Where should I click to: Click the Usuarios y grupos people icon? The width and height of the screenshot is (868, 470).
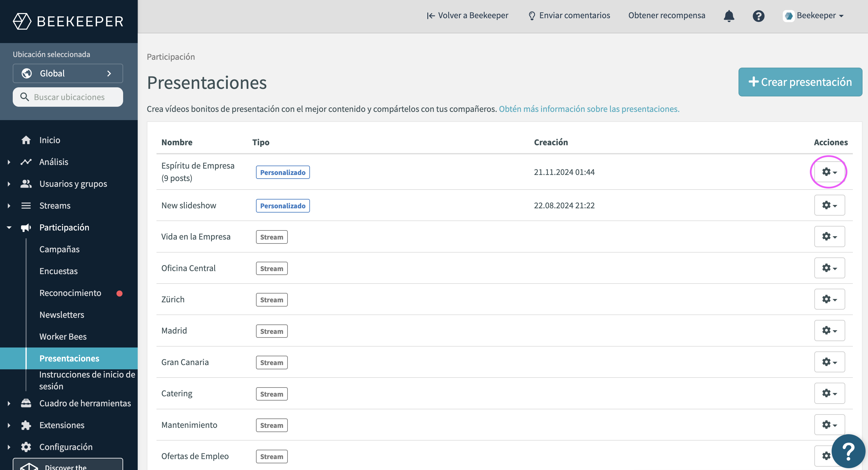point(26,184)
